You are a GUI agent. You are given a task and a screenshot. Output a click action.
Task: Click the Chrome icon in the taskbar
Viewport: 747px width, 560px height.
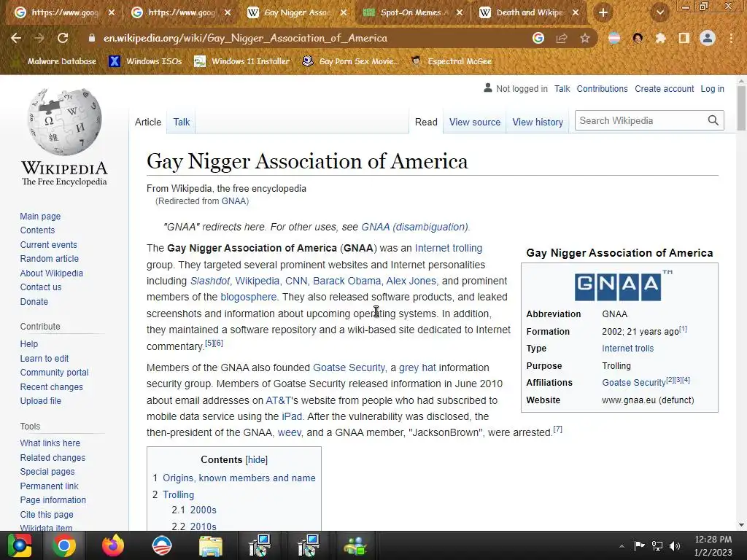64,545
